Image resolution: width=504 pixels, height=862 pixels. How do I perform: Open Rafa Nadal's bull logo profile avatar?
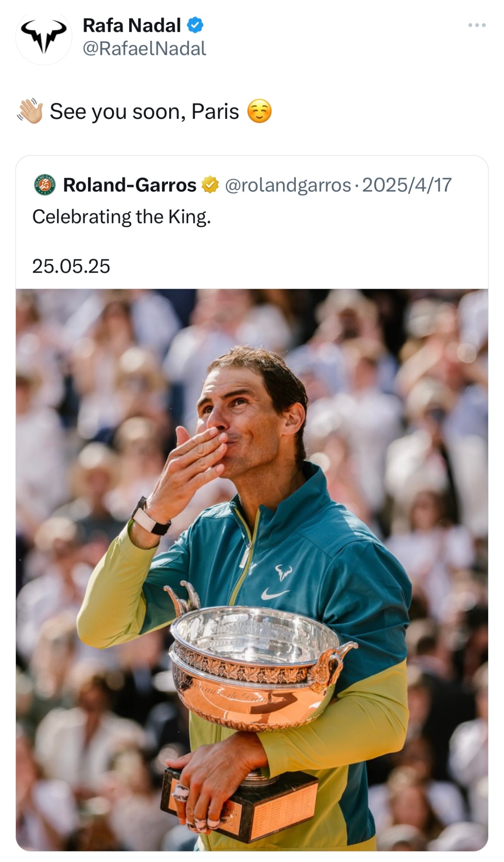[x=44, y=37]
